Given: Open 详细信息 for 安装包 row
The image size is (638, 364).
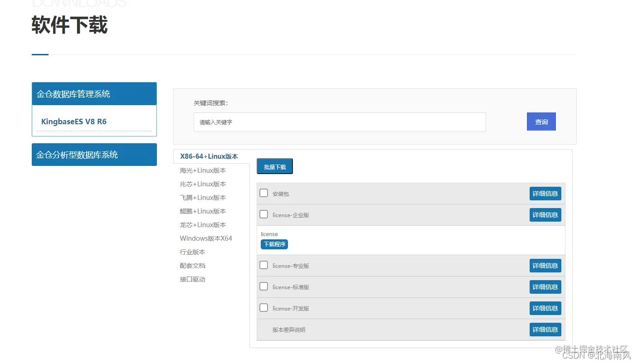Looking at the screenshot, I should [545, 194].
